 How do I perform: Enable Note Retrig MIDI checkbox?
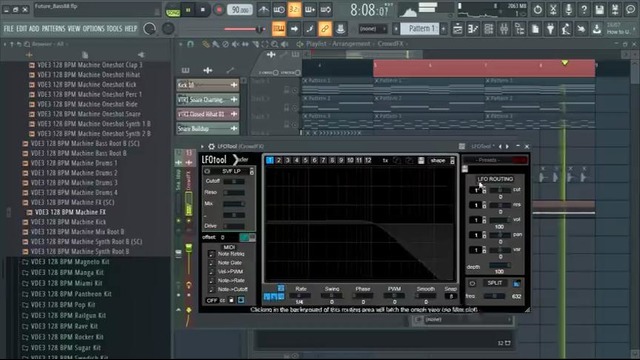click(x=211, y=254)
